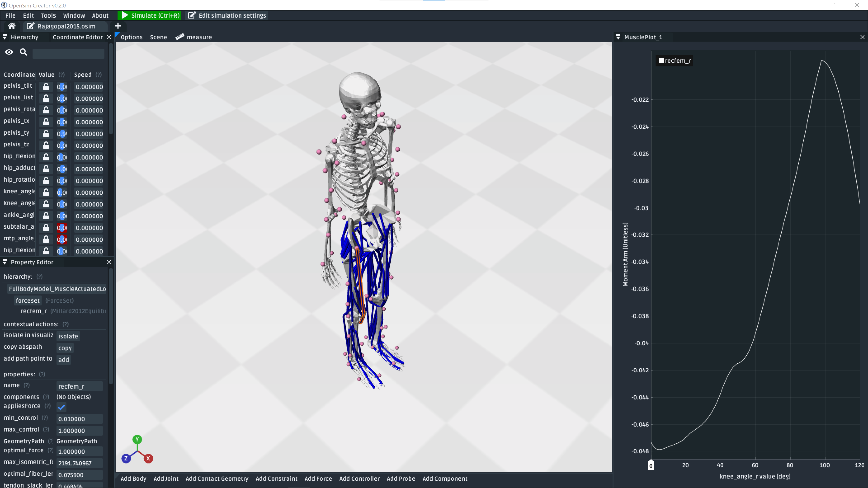Open the home screen via the house icon
Viewport: 868px width, 488px height.
click(12, 26)
